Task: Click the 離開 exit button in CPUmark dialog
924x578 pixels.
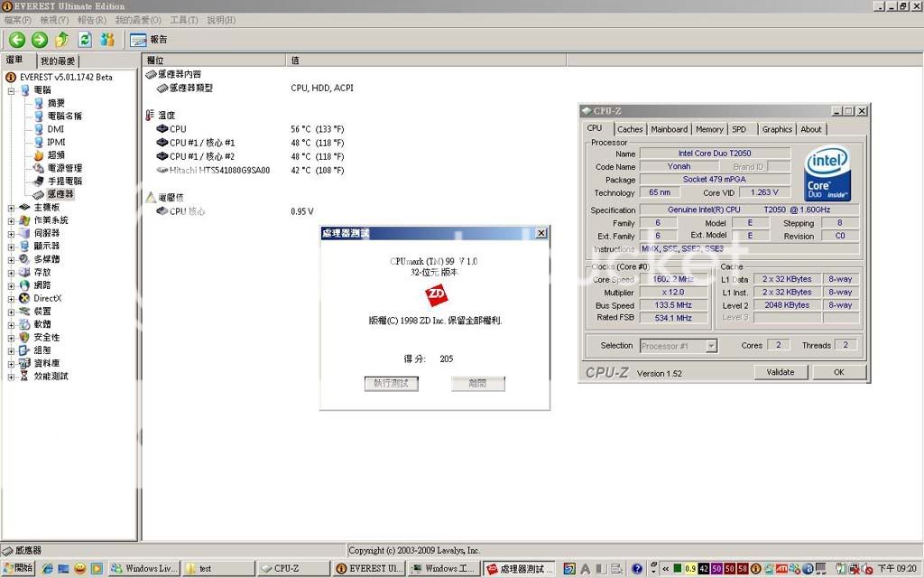Action: point(477,383)
